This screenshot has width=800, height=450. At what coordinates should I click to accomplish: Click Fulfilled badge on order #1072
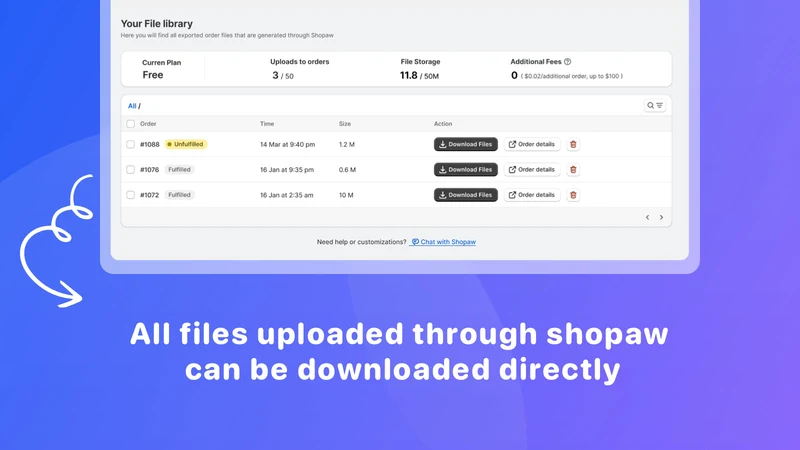(179, 195)
